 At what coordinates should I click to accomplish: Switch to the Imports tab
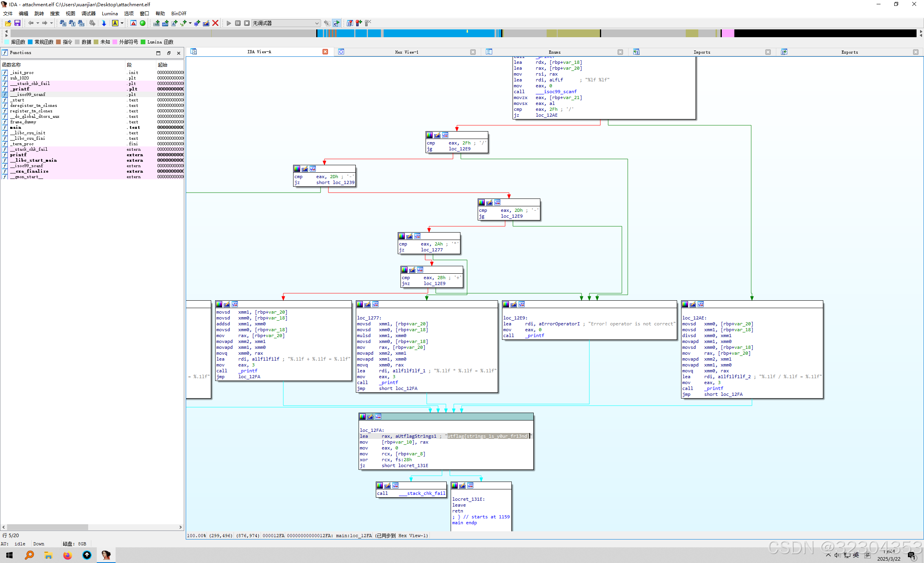(x=701, y=52)
